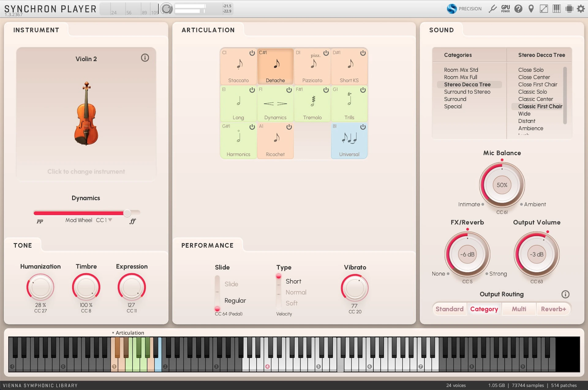Click the resize window icon
Screen dimensions: 588x390
[x=544, y=9]
